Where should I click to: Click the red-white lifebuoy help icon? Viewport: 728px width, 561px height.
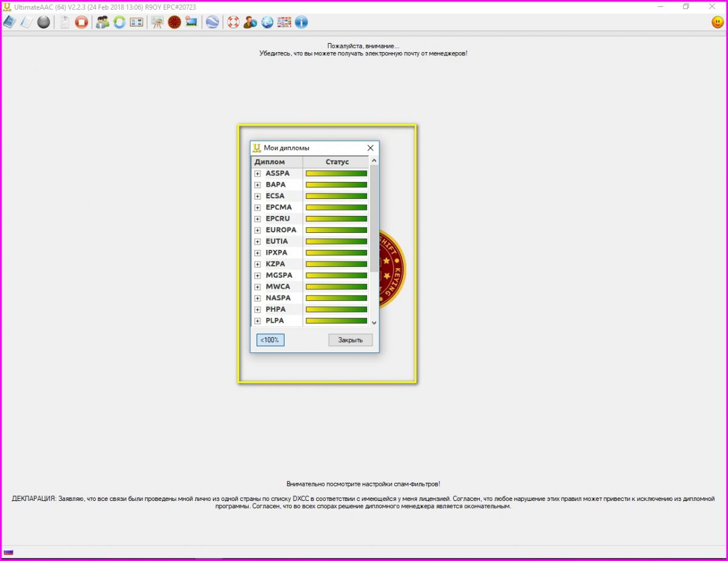(233, 22)
